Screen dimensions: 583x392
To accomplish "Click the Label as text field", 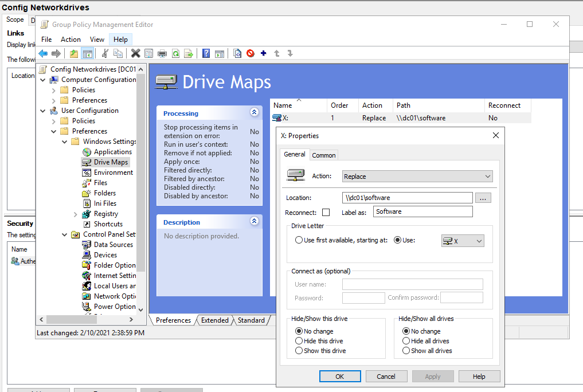I will click(x=422, y=212).
